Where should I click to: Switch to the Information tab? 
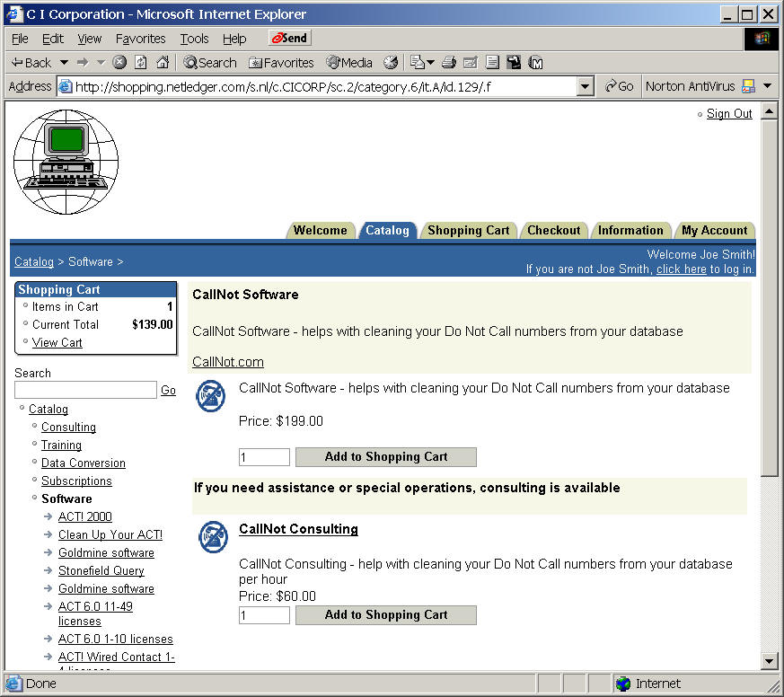coord(630,231)
